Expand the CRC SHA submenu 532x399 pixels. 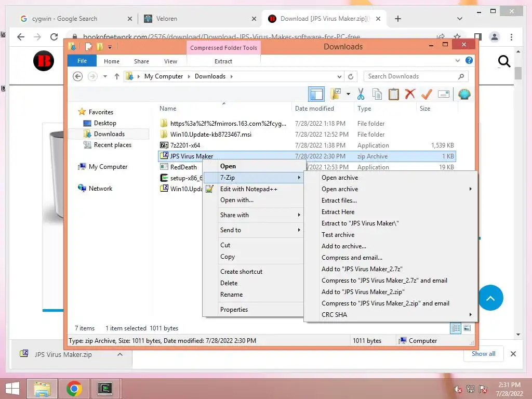pos(470,314)
